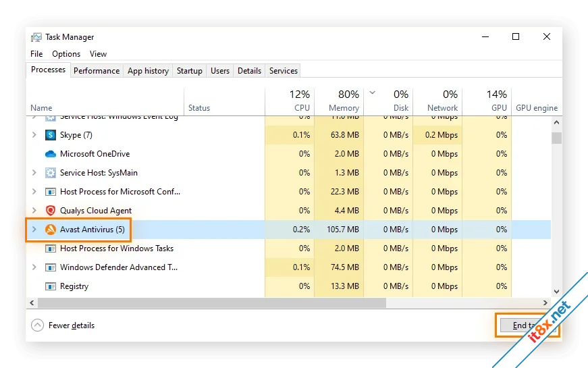This screenshot has height=368, width=588.
Task: Select the Processes tab
Action: (x=48, y=70)
